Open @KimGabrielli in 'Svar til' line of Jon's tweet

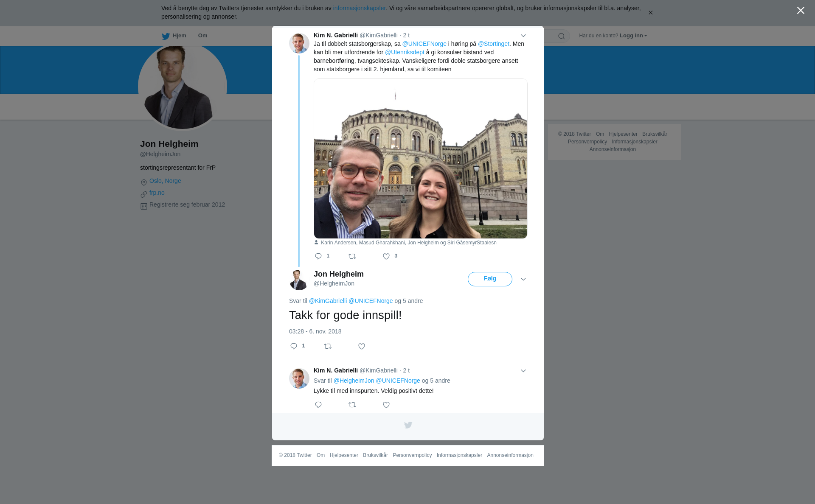click(328, 301)
